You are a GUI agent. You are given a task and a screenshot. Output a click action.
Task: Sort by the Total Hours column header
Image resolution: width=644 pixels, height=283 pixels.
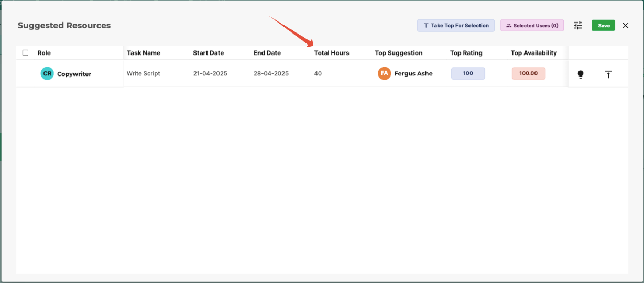[332, 53]
